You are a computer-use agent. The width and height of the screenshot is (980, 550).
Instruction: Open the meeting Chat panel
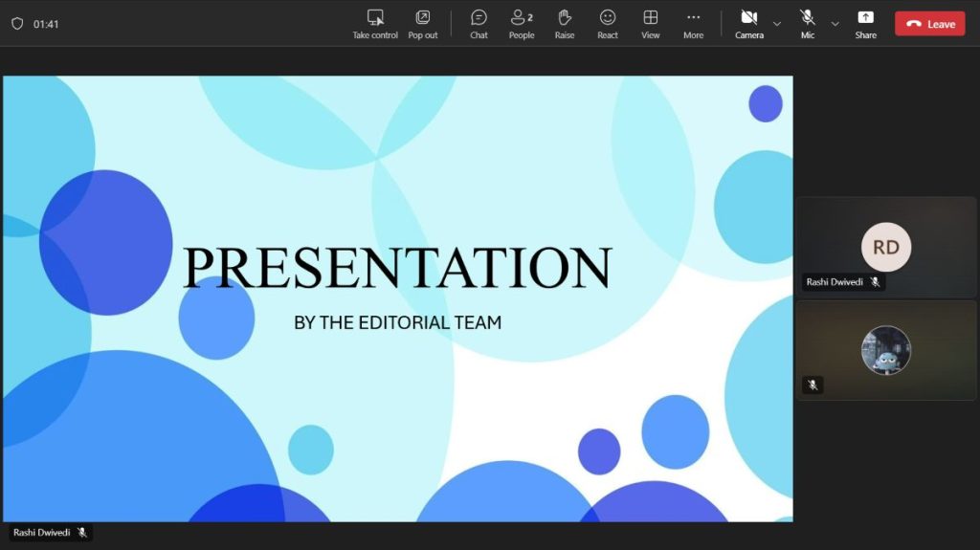479,24
